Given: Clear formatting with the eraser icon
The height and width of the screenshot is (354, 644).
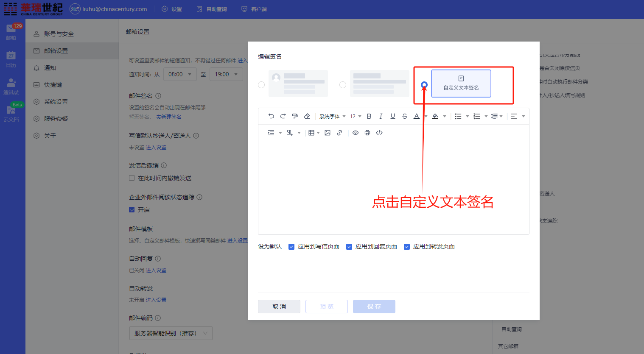Looking at the screenshot, I should pos(307,116).
